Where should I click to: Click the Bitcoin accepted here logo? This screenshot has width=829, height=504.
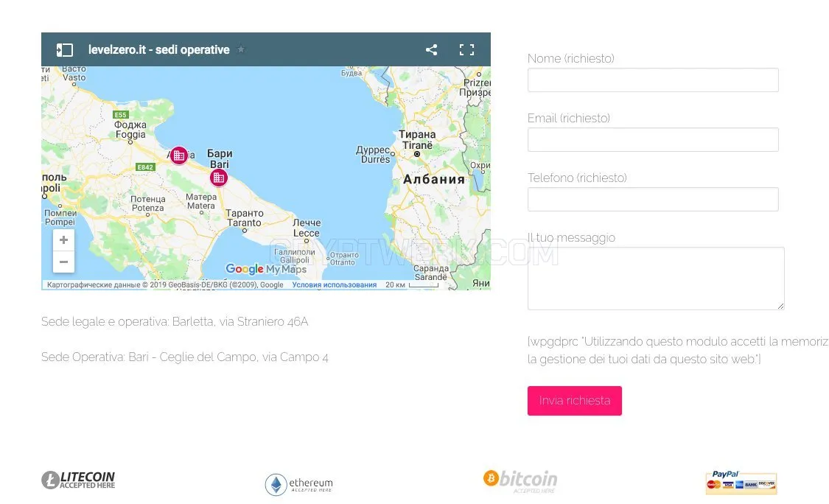coord(520,481)
